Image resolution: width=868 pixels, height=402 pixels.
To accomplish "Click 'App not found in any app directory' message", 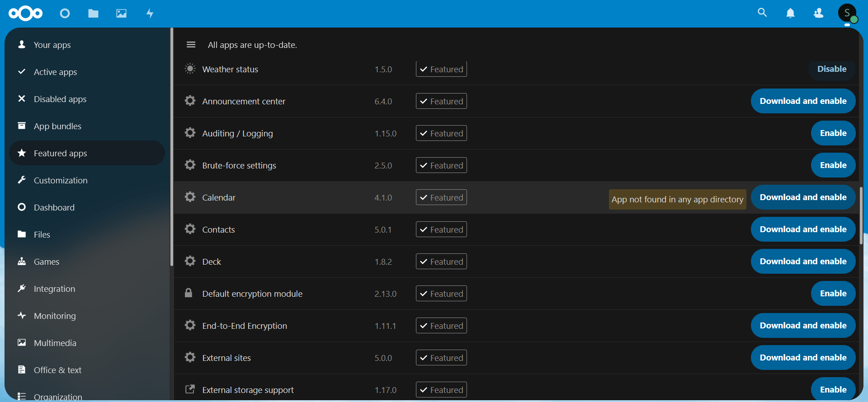I will pos(677,199).
